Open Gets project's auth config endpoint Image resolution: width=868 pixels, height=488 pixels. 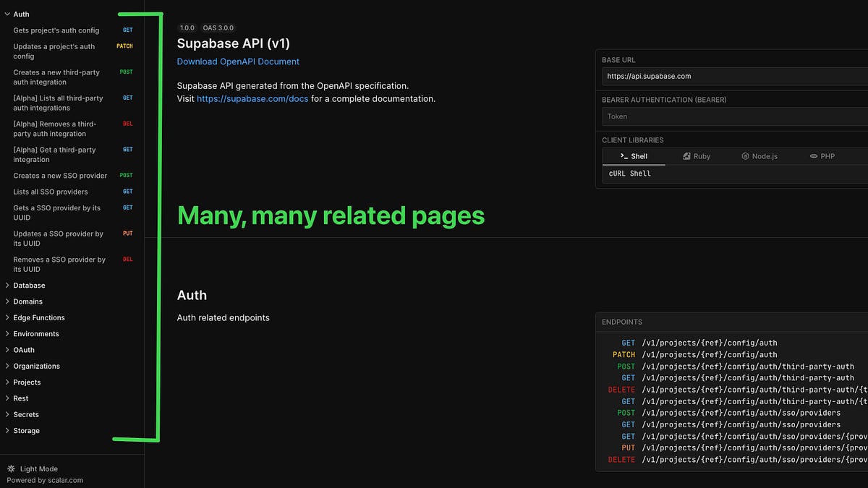click(x=56, y=30)
